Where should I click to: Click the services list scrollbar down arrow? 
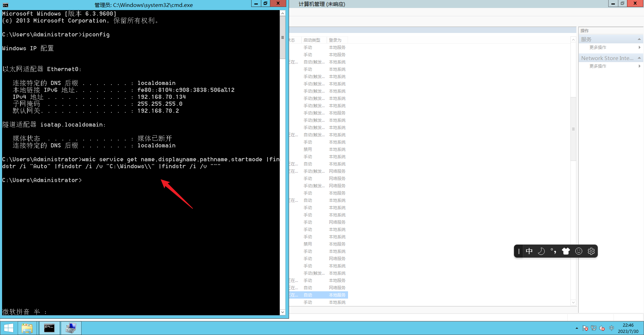tap(573, 302)
